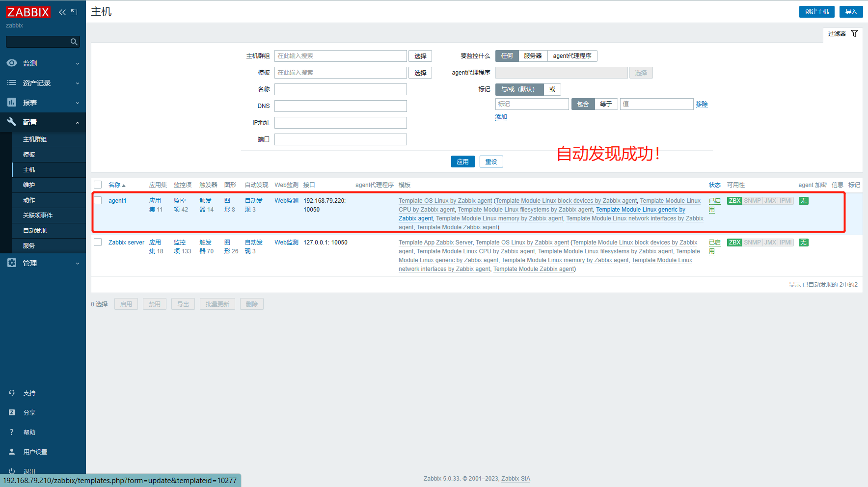The height and width of the screenshot is (487, 868).
Task: Collapse the sidebar with double-chevron icon
Action: click(62, 12)
